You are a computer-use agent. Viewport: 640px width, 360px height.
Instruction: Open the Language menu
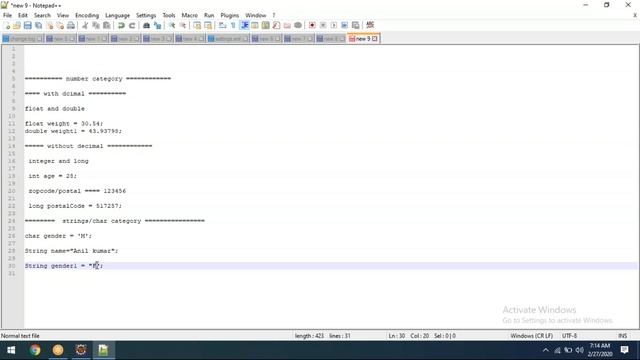click(x=117, y=15)
